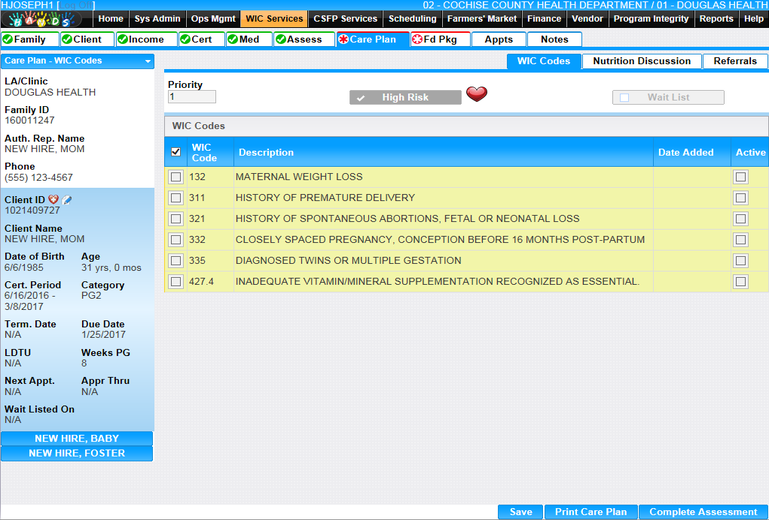Select family member NEW HIRE, BABY
This screenshot has width=769, height=520.
pos(77,439)
